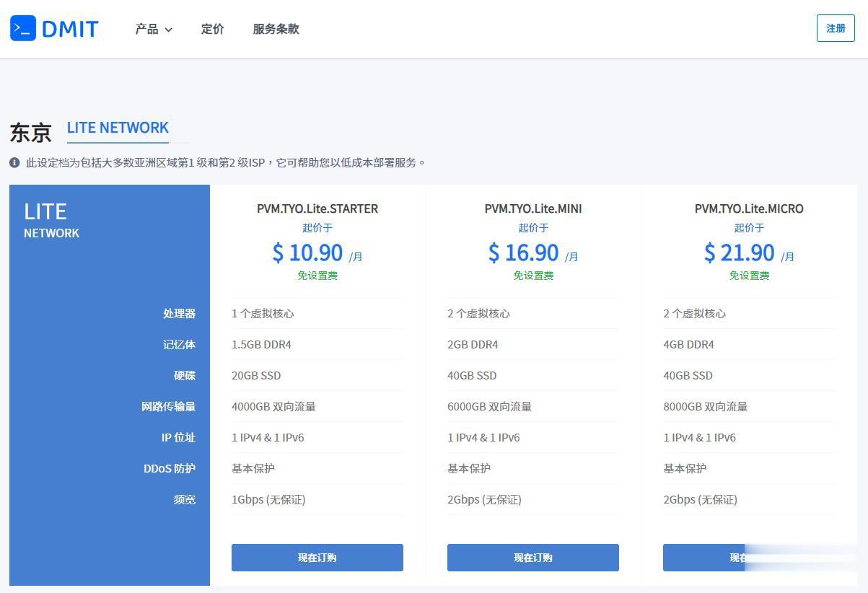Click the 网路传输量 row label
868x593 pixels.
pos(168,407)
